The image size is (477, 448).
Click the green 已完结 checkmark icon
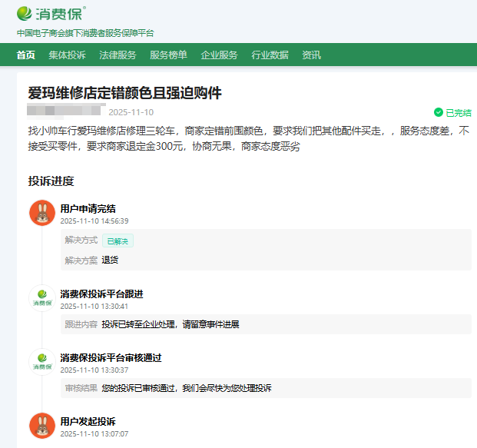click(438, 112)
